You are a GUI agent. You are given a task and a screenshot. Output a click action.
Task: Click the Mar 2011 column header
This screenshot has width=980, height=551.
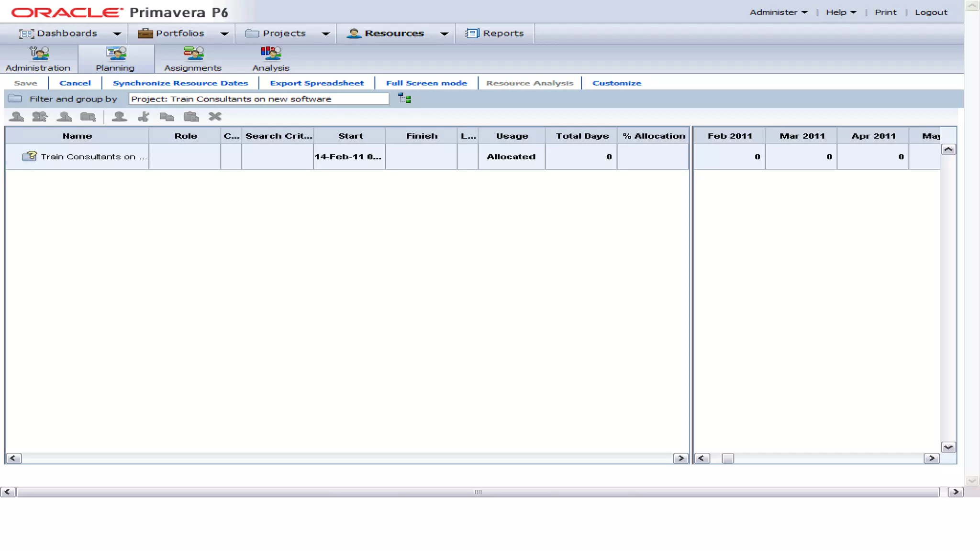click(x=802, y=136)
